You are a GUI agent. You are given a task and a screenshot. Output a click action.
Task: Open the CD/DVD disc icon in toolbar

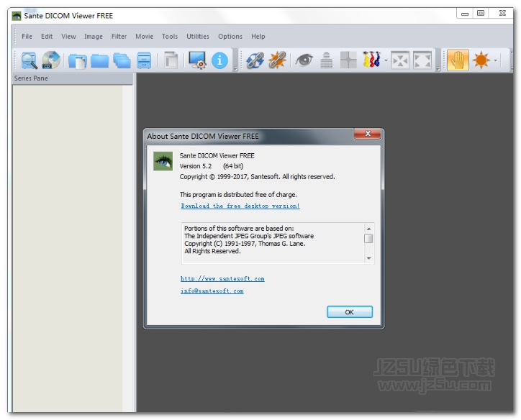tap(51, 60)
